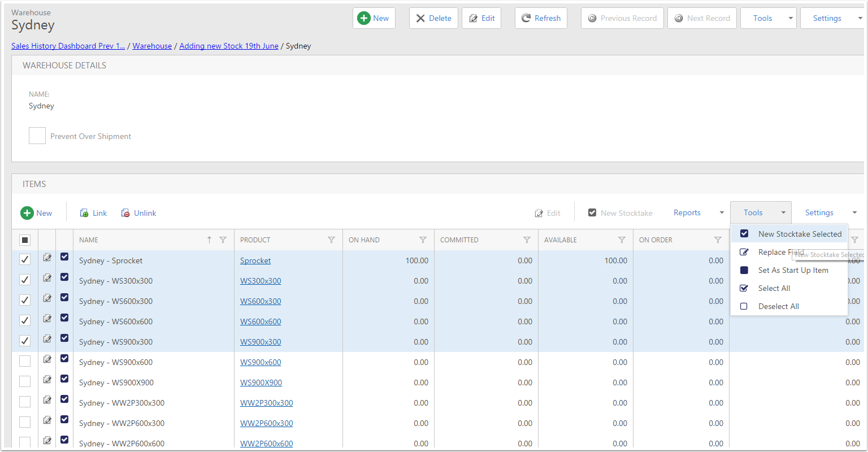Screen dimensions: 868x452
Task: Open the edit icon for Sydney - WS600x300 row
Action: coord(47,298)
